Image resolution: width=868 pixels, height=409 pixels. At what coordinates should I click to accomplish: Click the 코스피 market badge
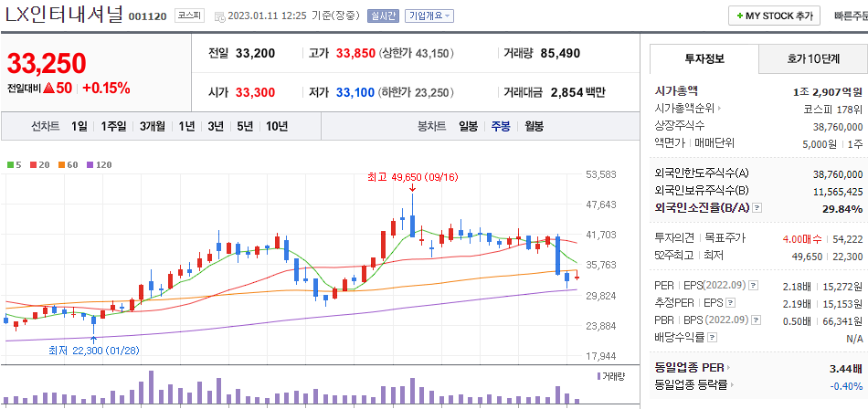pyautogui.click(x=190, y=16)
